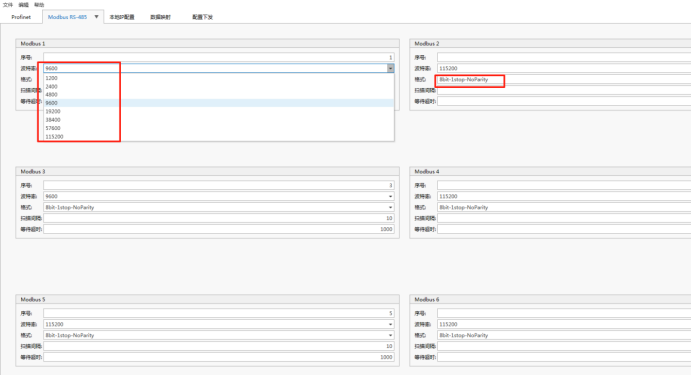Open Modbus 3 波特率 dropdown showing 9600

click(x=219, y=196)
